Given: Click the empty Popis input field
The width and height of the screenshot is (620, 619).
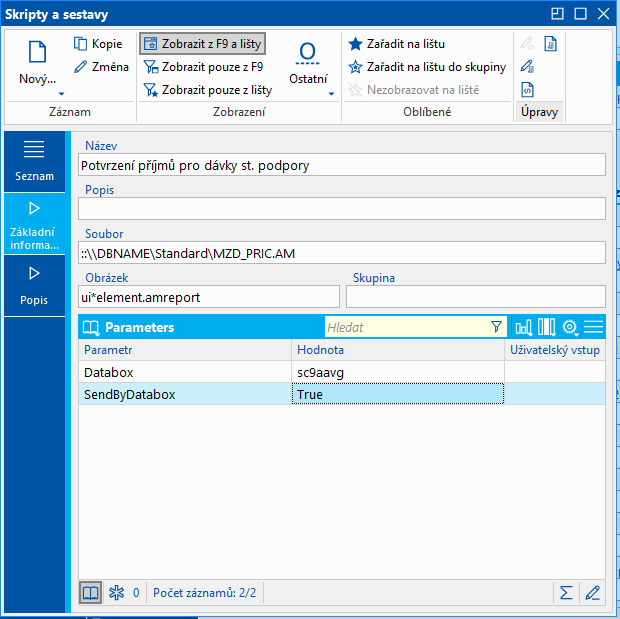Looking at the screenshot, I should click(342, 209).
